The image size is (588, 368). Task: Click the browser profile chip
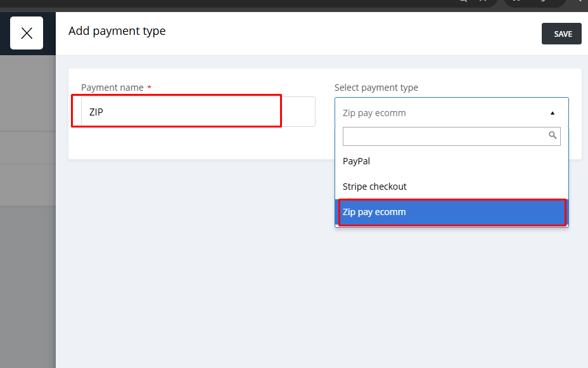point(534,2)
